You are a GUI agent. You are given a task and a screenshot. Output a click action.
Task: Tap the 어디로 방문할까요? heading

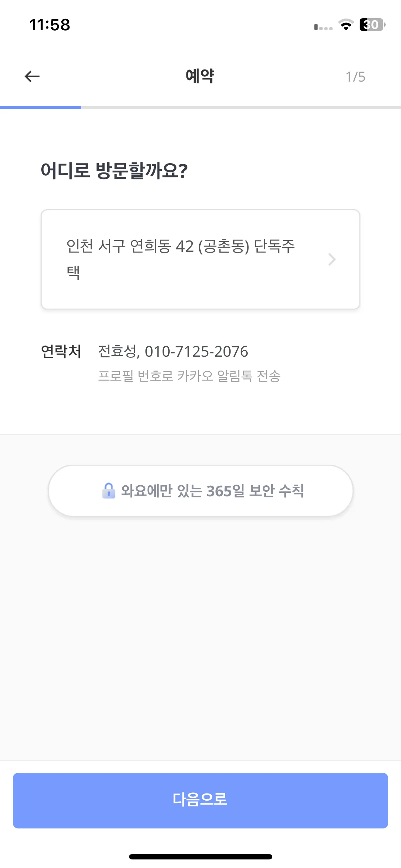pos(114,170)
